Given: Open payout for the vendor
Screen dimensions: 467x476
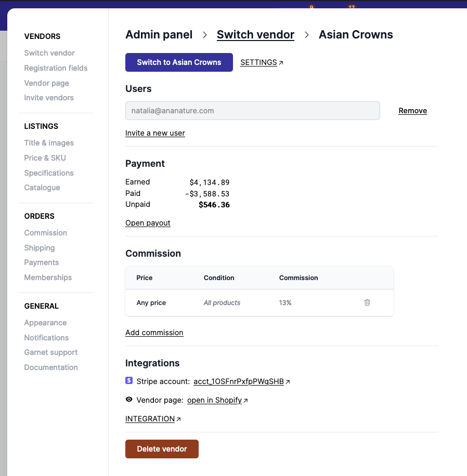Looking at the screenshot, I should [x=148, y=223].
